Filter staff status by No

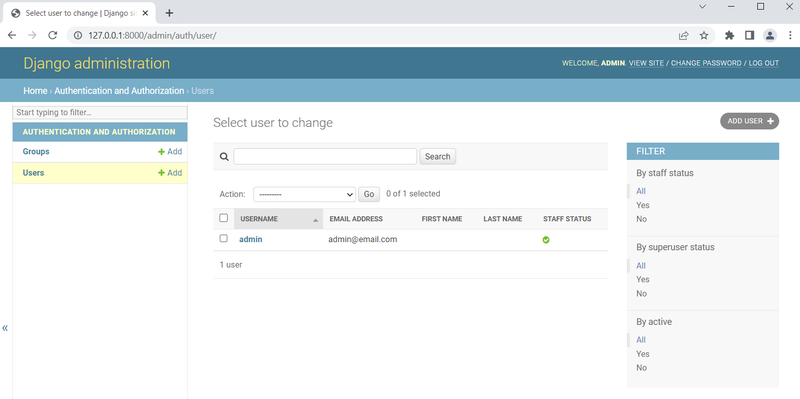coord(641,219)
